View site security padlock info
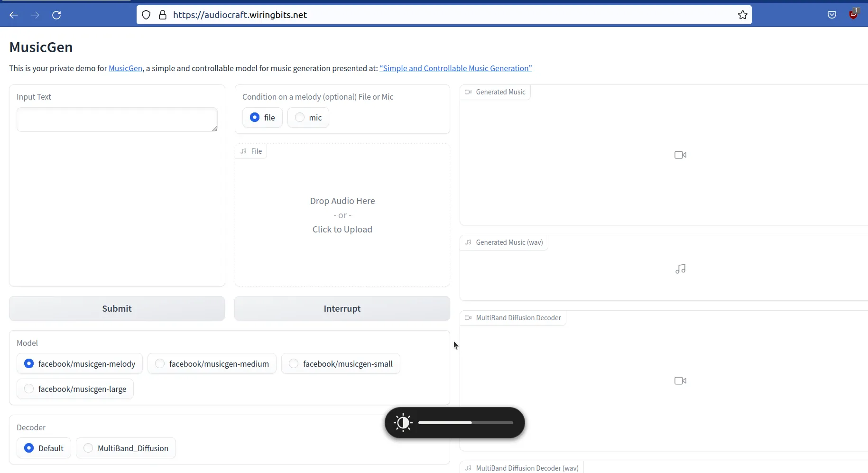The image size is (868, 473). (163, 15)
